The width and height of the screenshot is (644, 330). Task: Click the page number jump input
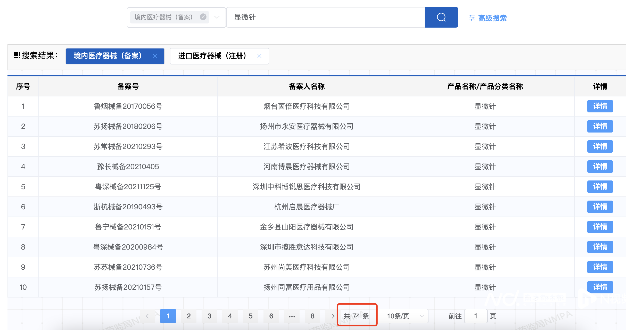click(x=476, y=316)
